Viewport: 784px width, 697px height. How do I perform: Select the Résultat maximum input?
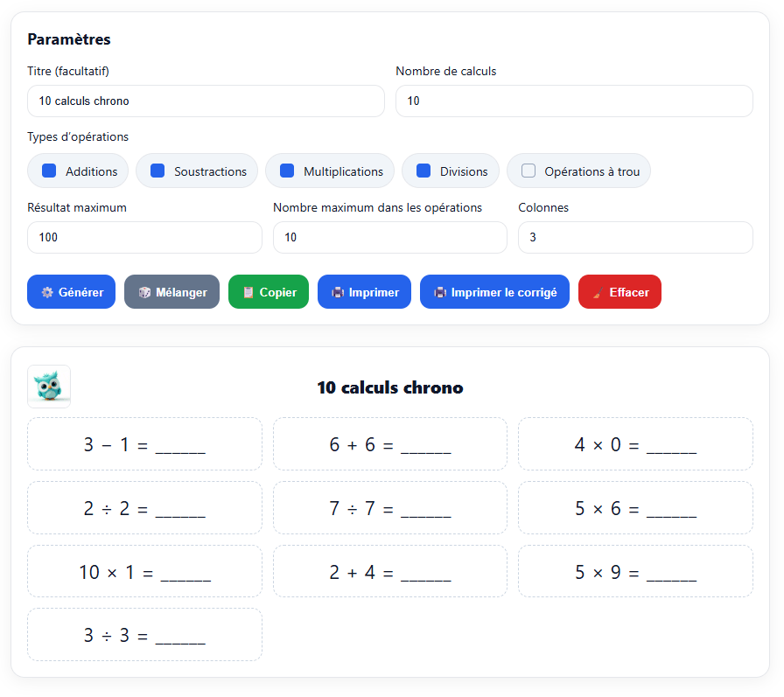click(x=144, y=238)
